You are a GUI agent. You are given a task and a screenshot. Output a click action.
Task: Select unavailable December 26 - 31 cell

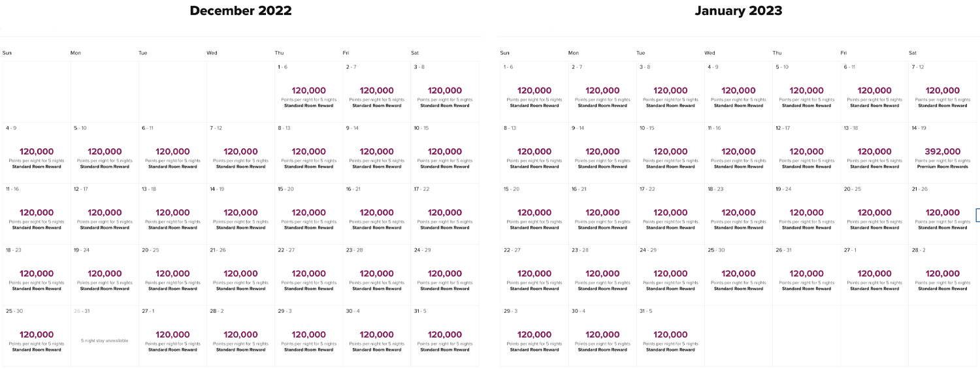[x=105, y=336]
